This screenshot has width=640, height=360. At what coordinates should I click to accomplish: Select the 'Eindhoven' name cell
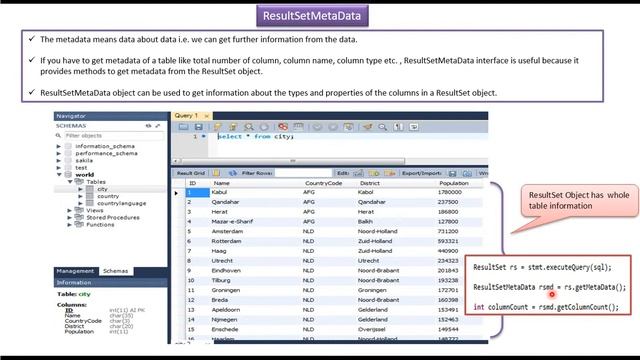226,271
